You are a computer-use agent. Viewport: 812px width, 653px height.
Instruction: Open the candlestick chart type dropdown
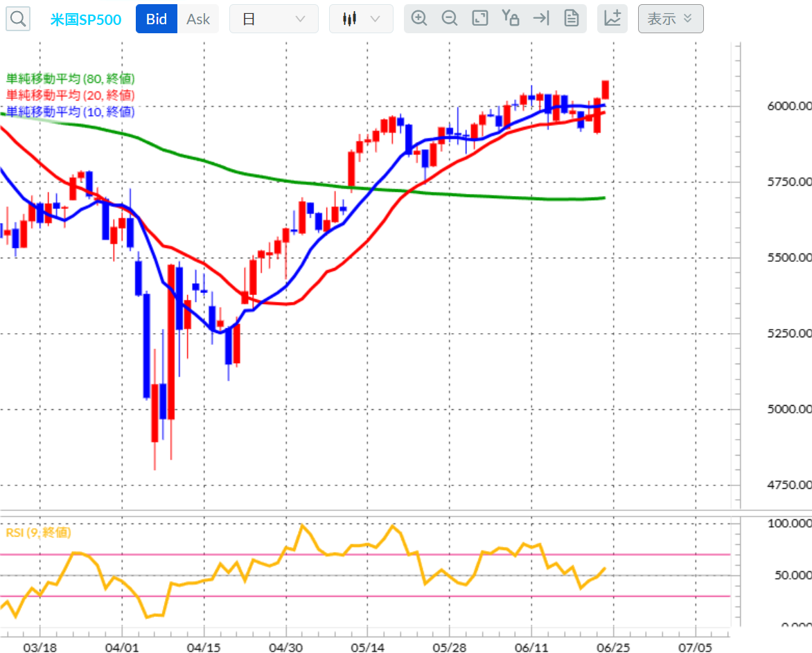[x=361, y=19]
